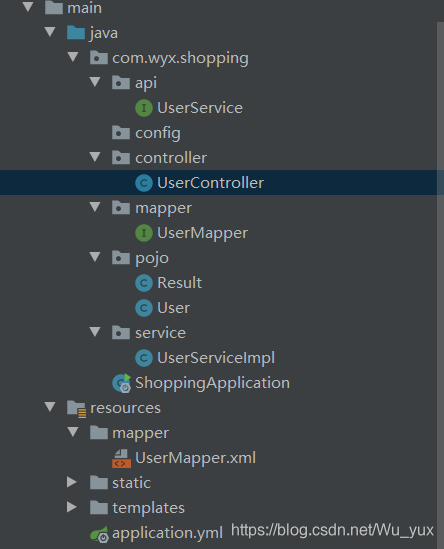The width and height of the screenshot is (444, 549).
Task: Click the com.wyx.shopping package icon
Action: click(98, 58)
